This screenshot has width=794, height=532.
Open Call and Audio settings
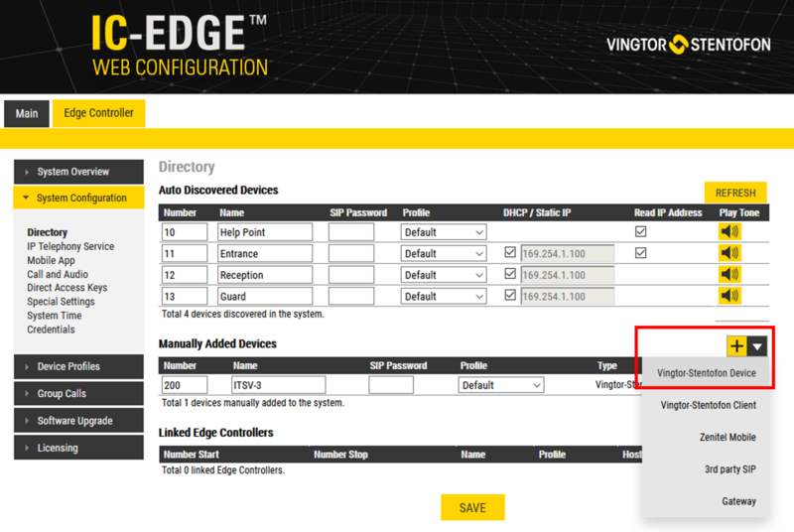click(58, 274)
